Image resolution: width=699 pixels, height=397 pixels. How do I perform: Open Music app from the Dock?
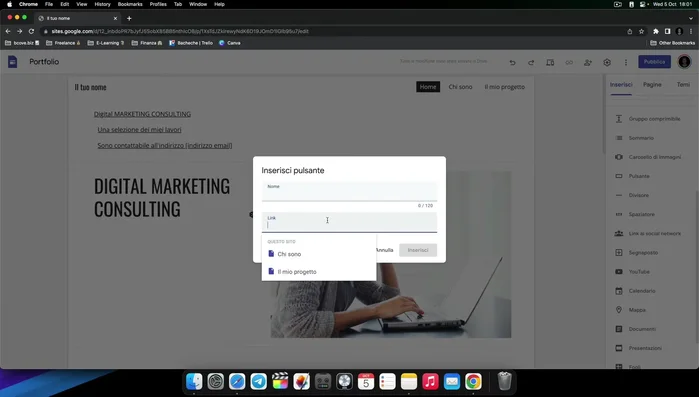coord(430,381)
